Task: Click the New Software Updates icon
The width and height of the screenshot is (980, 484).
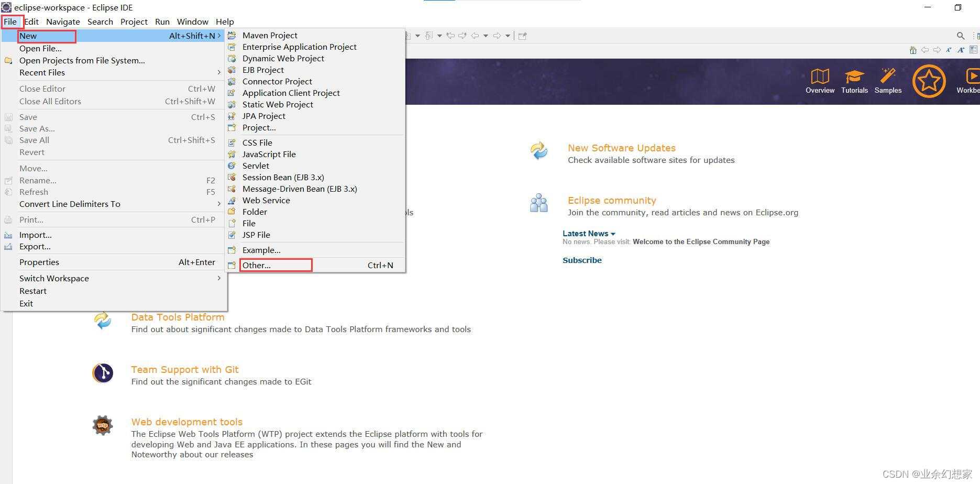Action: pos(539,151)
